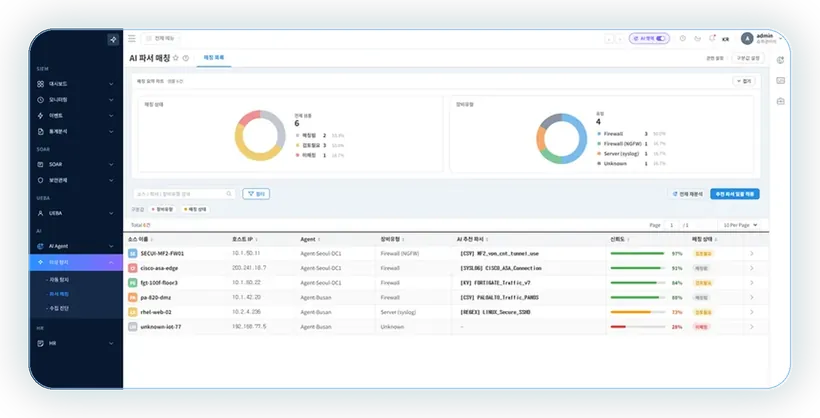This screenshot has height=418, width=820.
Task: Click the rhel-web-02 yellow badge icon
Action: (x=133, y=312)
